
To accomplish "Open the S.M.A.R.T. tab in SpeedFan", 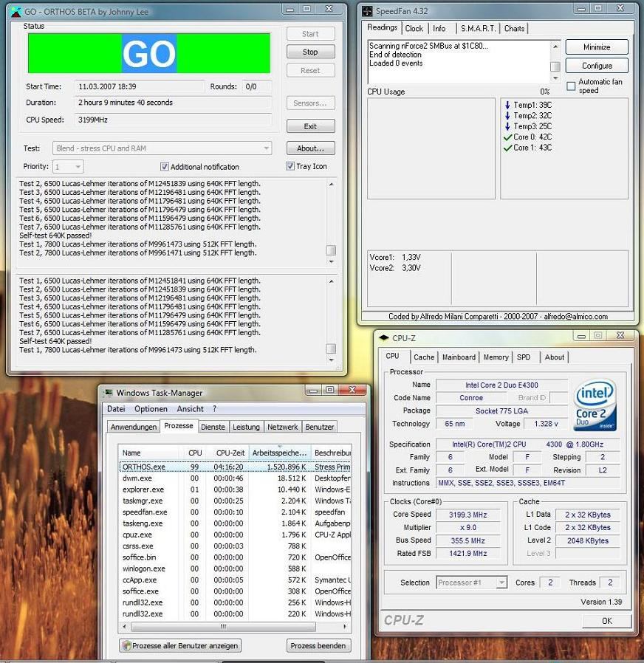I will coord(478,28).
